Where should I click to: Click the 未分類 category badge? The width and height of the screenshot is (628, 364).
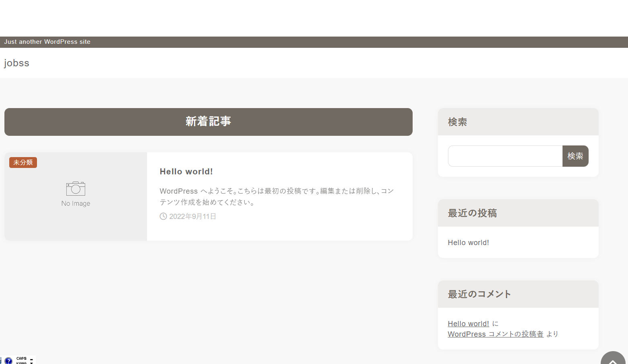pyautogui.click(x=23, y=162)
